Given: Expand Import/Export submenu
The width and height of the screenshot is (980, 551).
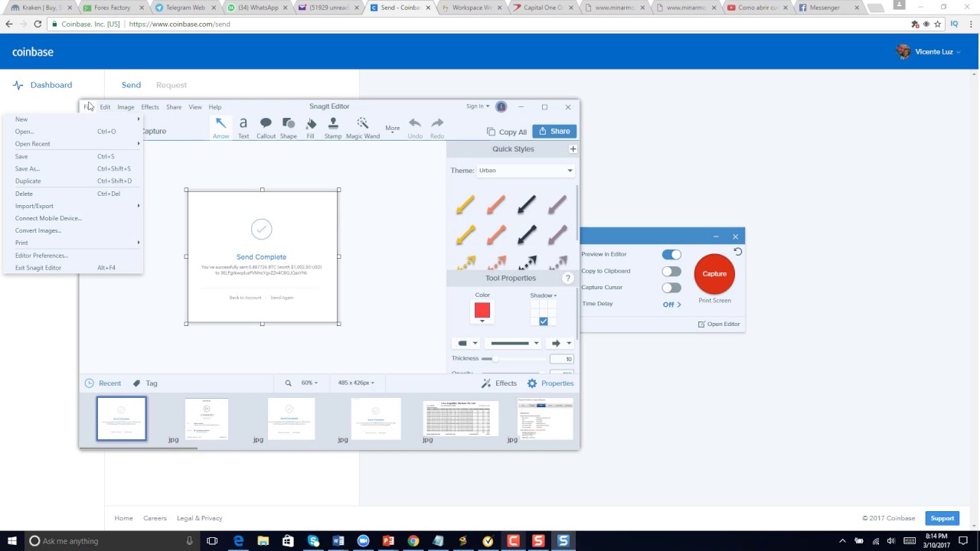Looking at the screenshot, I should click(x=73, y=206).
